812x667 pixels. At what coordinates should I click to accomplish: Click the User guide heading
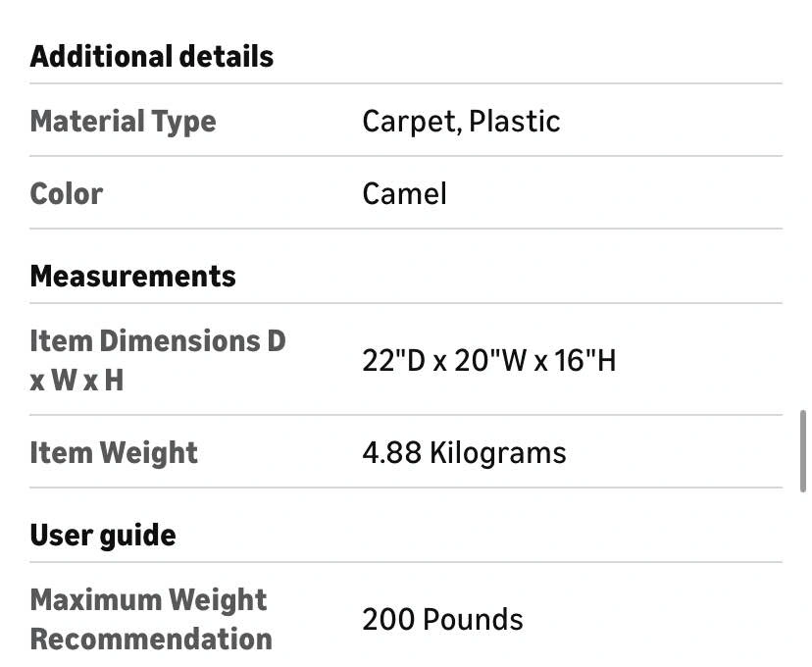pos(103,536)
